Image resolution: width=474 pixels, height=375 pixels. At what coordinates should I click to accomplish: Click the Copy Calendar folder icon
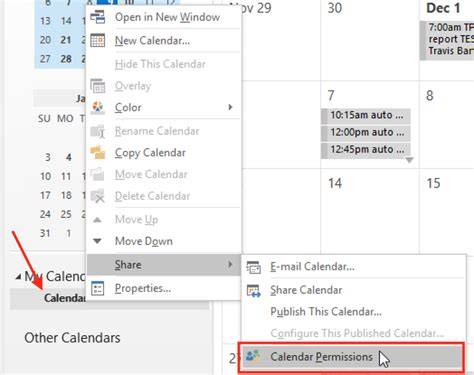98,153
